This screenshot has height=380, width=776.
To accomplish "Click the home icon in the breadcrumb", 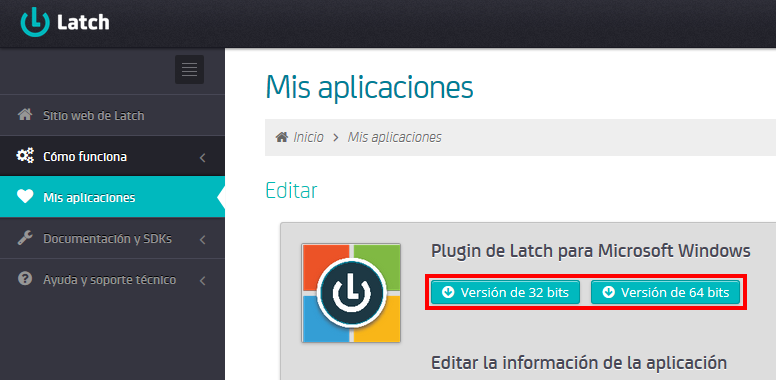I will pos(282,137).
